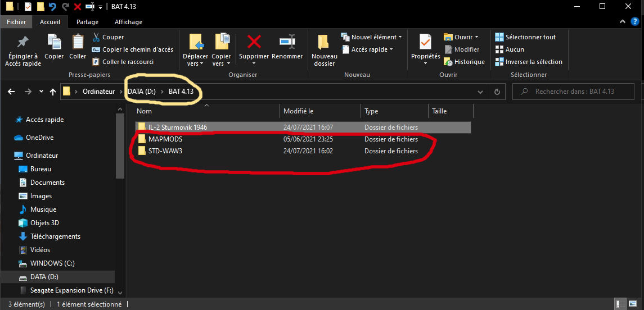Sort by the Nom column header

pos(206,111)
